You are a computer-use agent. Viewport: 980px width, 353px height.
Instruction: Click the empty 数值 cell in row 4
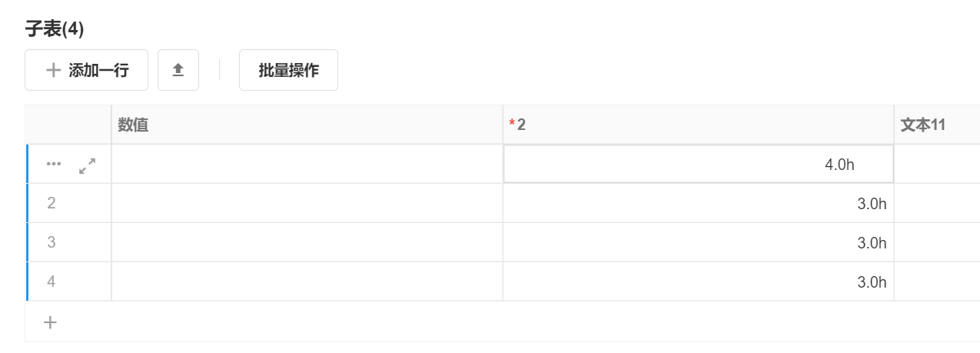307,281
